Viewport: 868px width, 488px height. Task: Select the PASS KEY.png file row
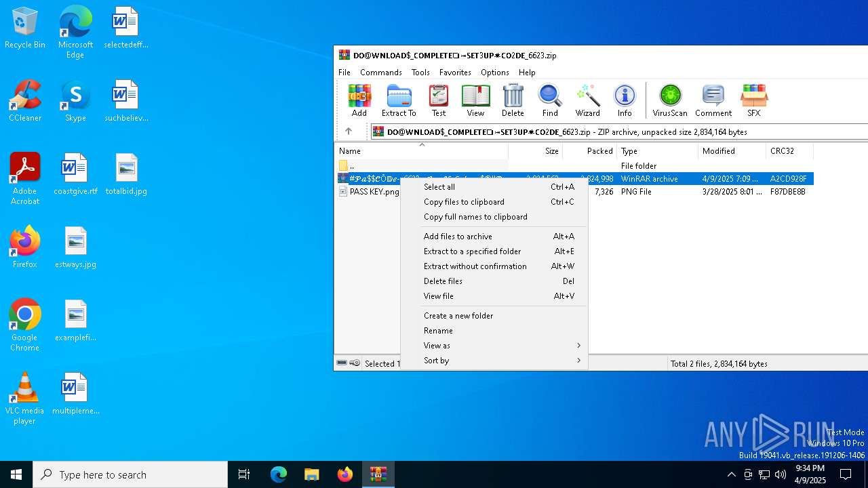pos(370,192)
